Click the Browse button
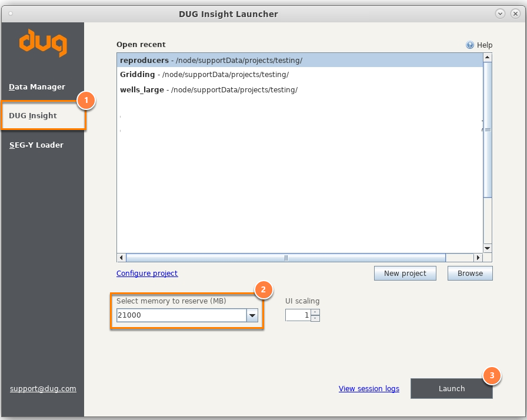This screenshot has width=527, height=420. click(470, 273)
